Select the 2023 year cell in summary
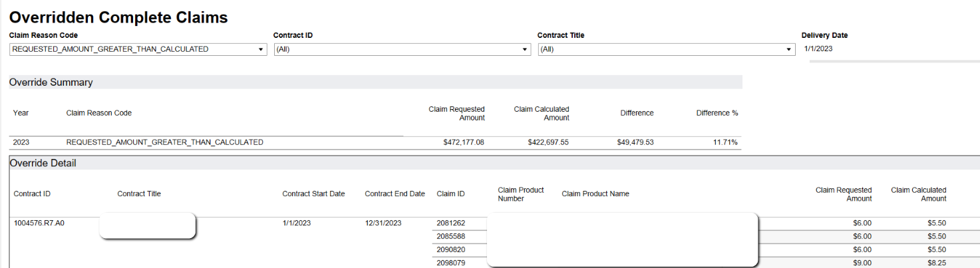Viewport: 980px width, 268px height. tap(21, 142)
